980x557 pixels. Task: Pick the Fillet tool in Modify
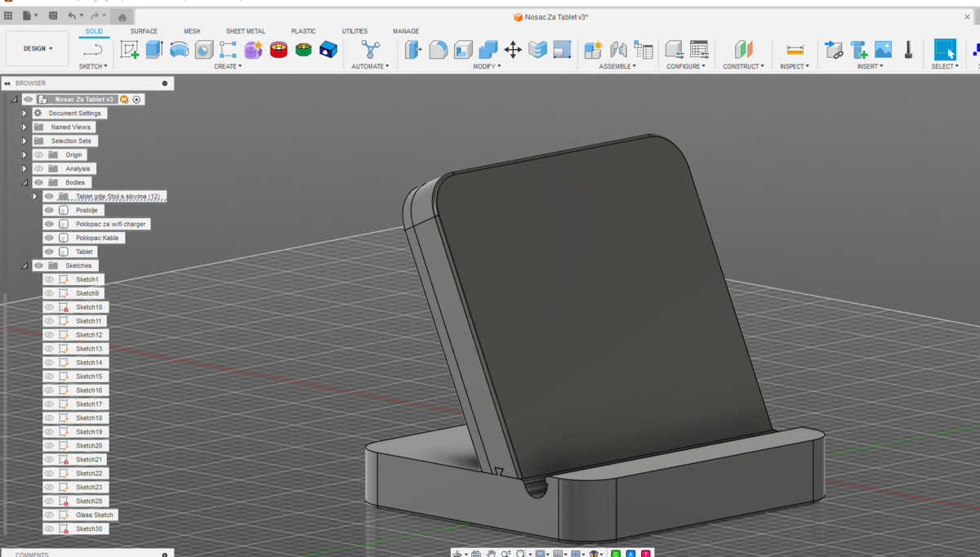coord(439,50)
